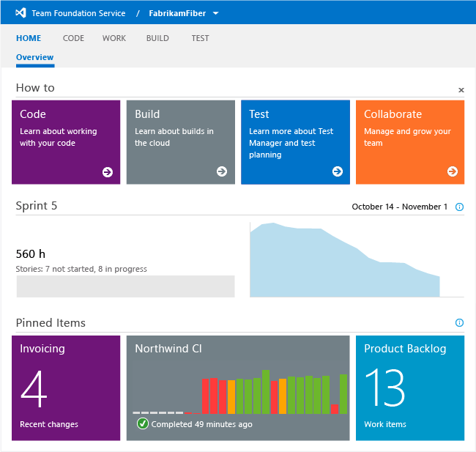Open the Test how-to tile
476x452 pixels.
coord(295,142)
